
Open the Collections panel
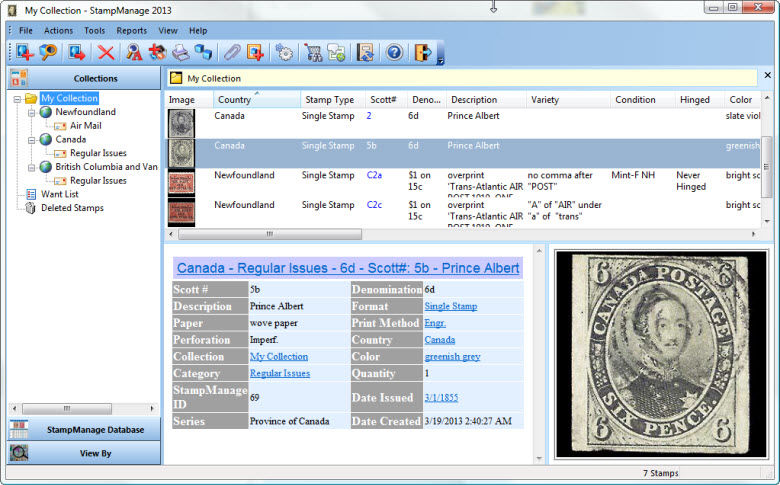(x=84, y=78)
